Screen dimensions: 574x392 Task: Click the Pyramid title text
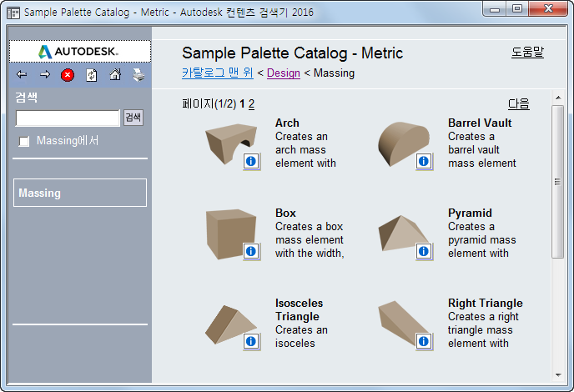click(x=470, y=213)
